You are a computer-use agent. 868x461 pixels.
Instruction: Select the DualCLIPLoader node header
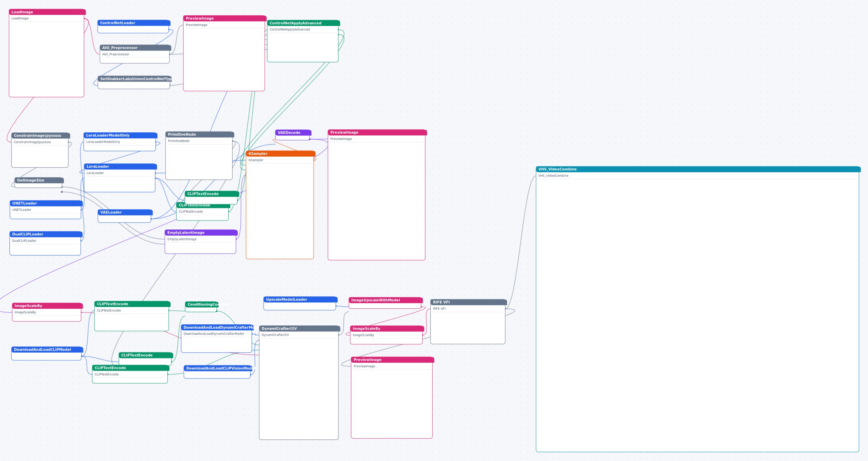(x=46, y=235)
